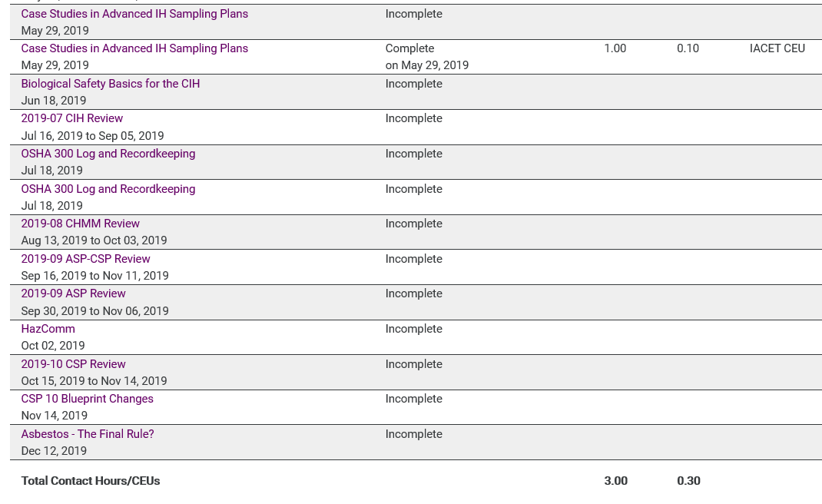Select the 1.00 contact hours value
Viewport: 822px width, 504px height.
[x=615, y=48]
